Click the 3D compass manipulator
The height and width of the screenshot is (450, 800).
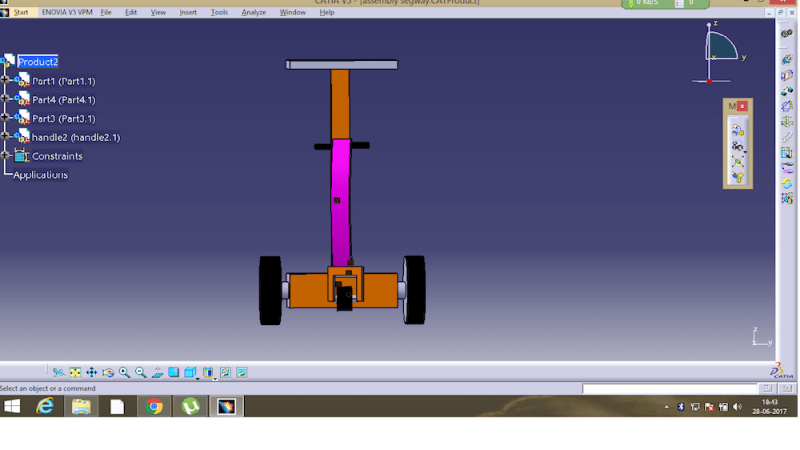[x=720, y=52]
